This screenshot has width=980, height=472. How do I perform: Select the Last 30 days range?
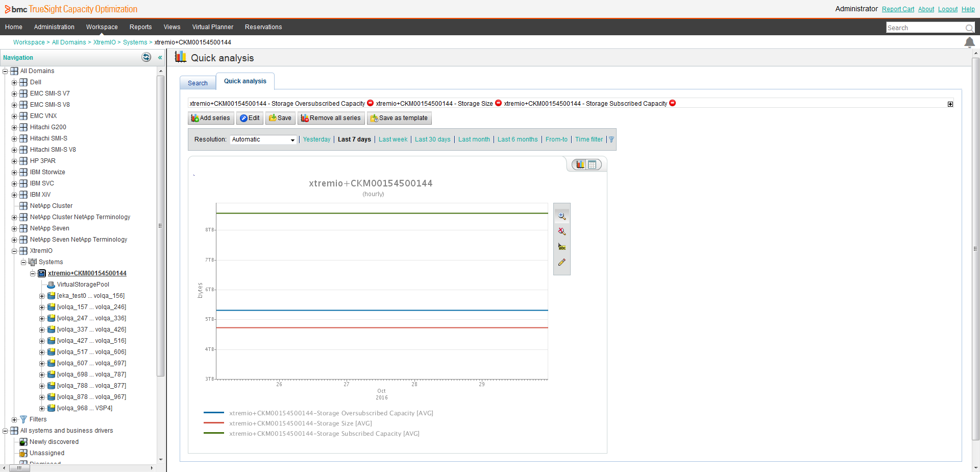[432, 139]
